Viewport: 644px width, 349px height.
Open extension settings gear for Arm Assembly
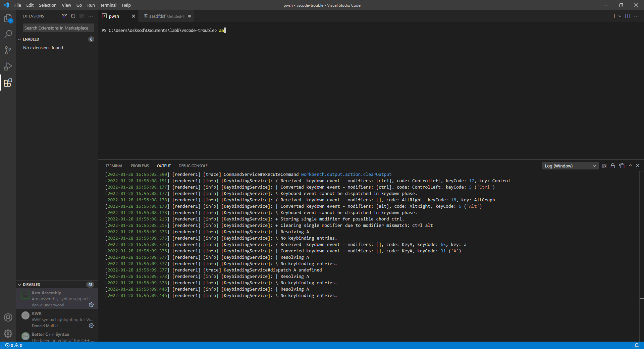91,305
